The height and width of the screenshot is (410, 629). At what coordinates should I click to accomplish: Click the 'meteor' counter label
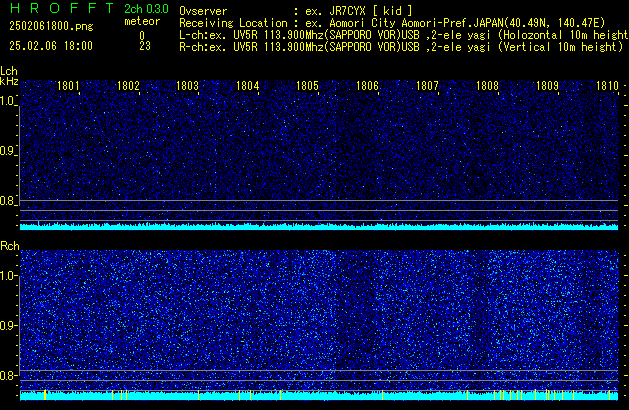[142, 21]
